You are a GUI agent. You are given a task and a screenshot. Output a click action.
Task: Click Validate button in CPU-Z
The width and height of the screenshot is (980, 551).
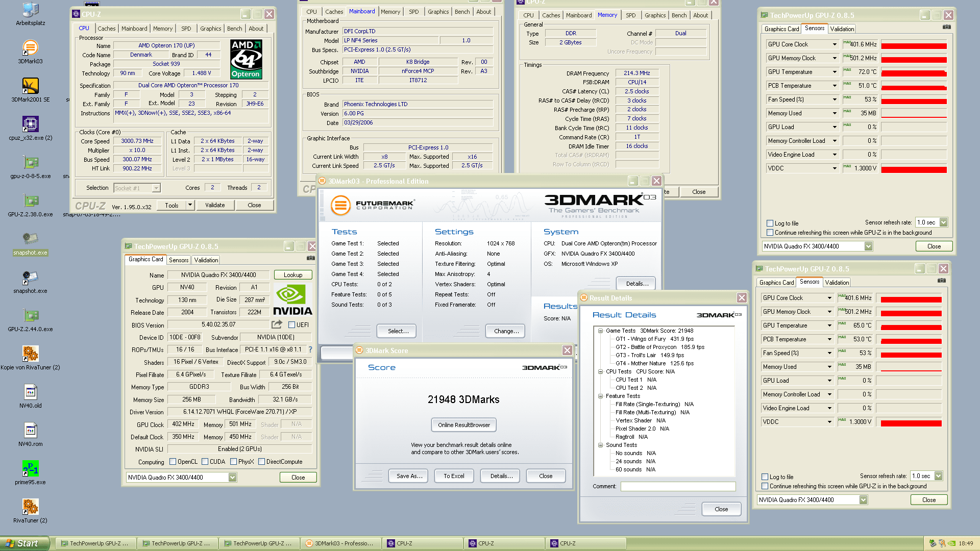click(215, 205)
